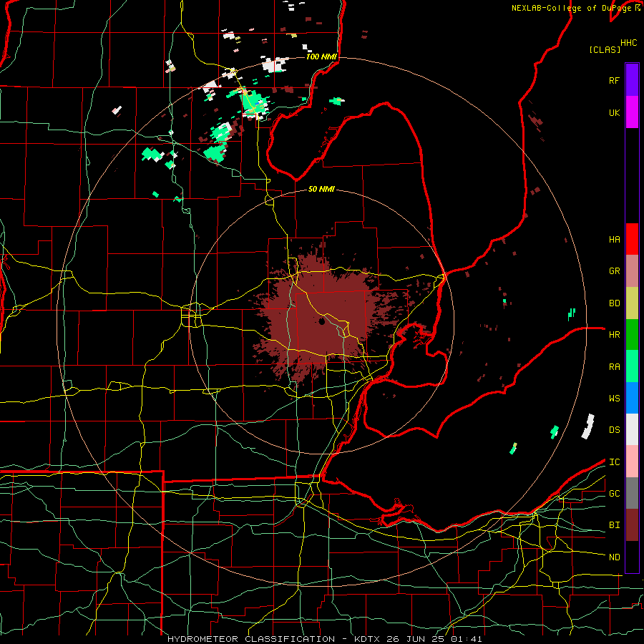
Task: Click the 'HYDROMETEOR CLASSIFICATION' title text
Action: click(x=251, y=639)
